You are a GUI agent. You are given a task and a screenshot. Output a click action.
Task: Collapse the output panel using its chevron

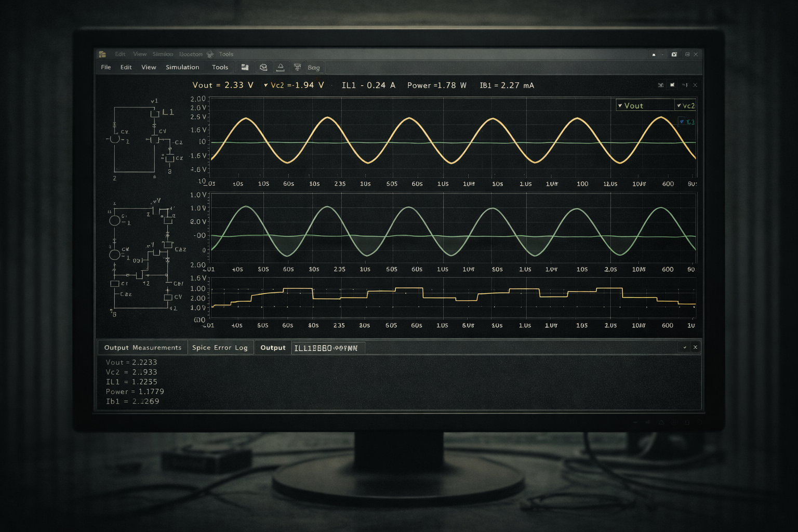[x=685, y=347]
